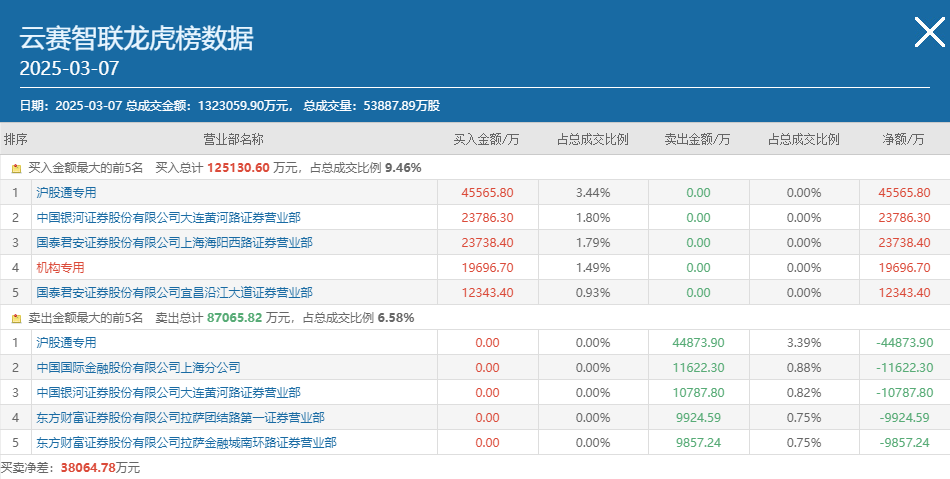Click the 1.79% buy proportion cell
Viewport: 950px width, 479px height.
tap(593, 243)
